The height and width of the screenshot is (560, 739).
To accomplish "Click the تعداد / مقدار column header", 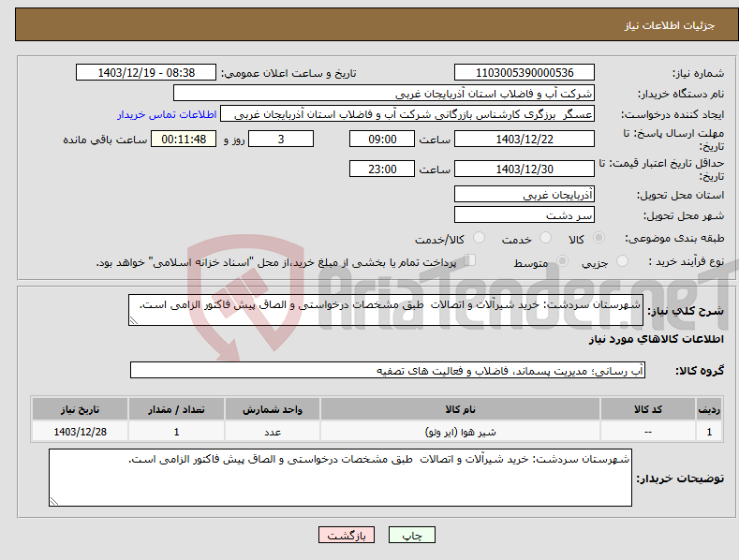I will [176, 409].
